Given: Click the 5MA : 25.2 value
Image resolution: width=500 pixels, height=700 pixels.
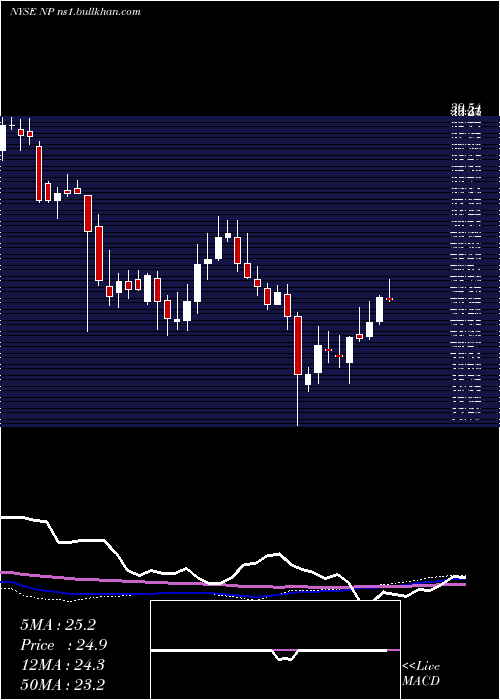Looking at the screenshot, I should (x=58, y=625).
